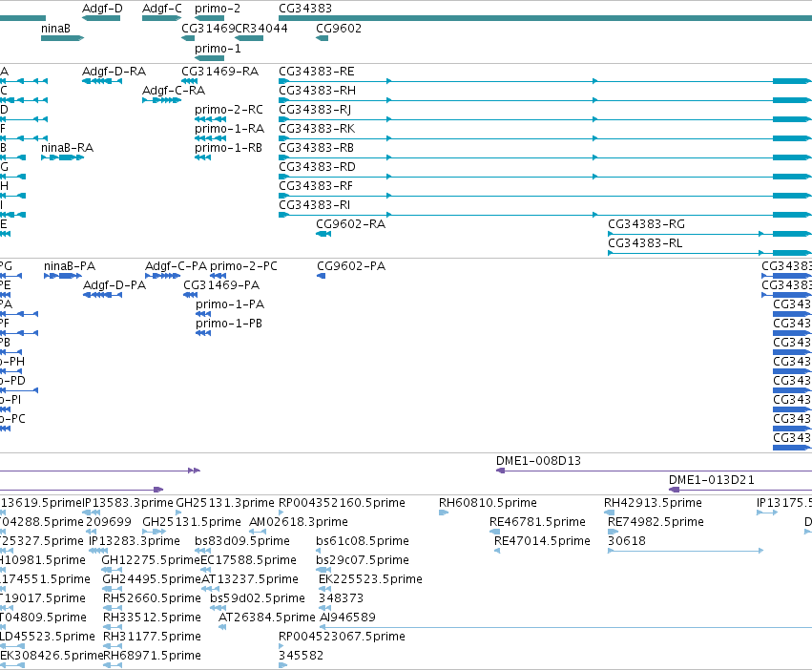Click the RE47014.5prime EST label

click(542, 542)
